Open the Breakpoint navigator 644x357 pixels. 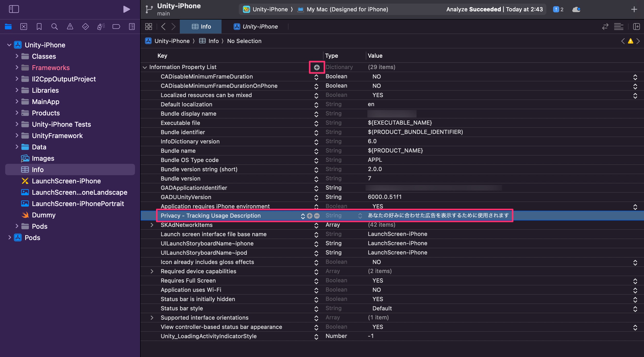pos(116,27)
